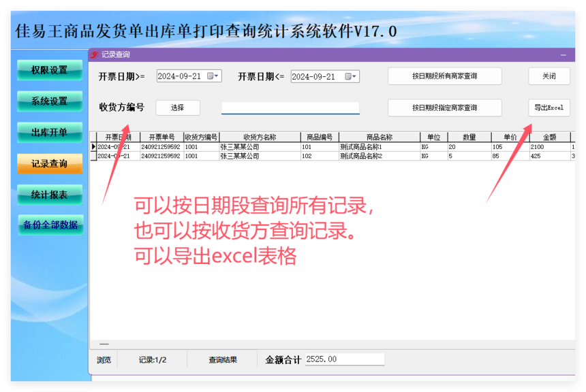
Task: Click the 开票日期>= date value 2024-09-21
Action: tap(179, 76)
